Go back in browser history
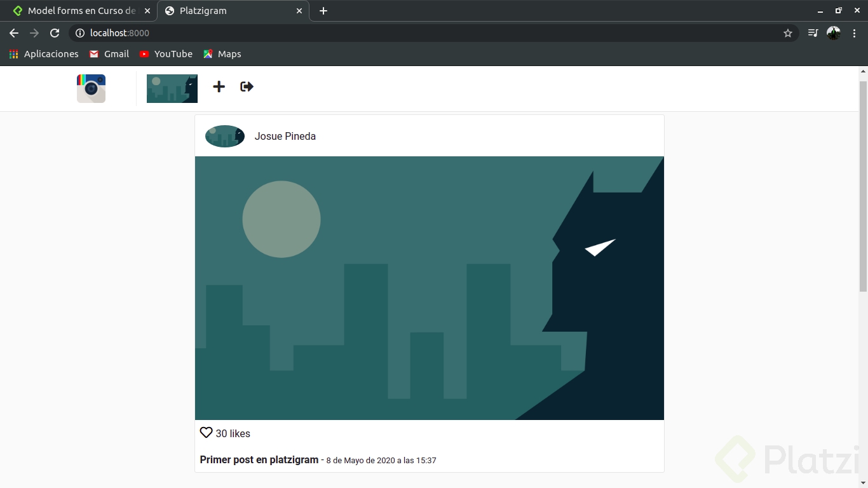The height and width of the screenshot is (488, 868). [x=14, y=33]
